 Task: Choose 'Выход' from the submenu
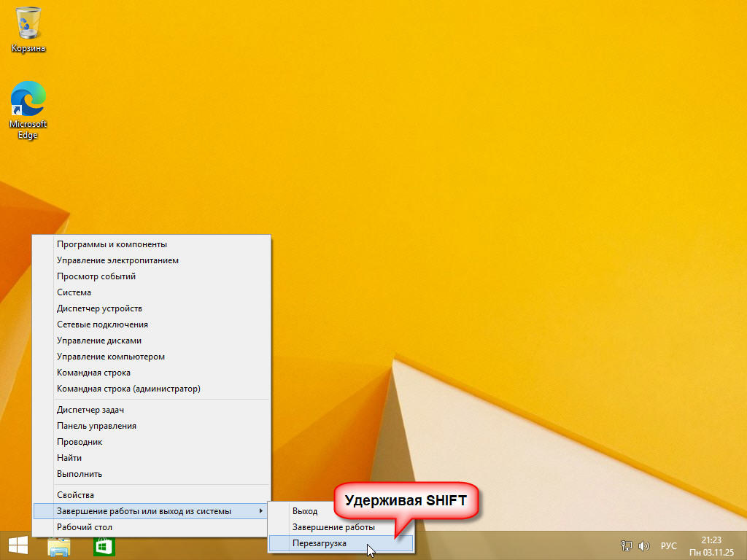(305, 511)
